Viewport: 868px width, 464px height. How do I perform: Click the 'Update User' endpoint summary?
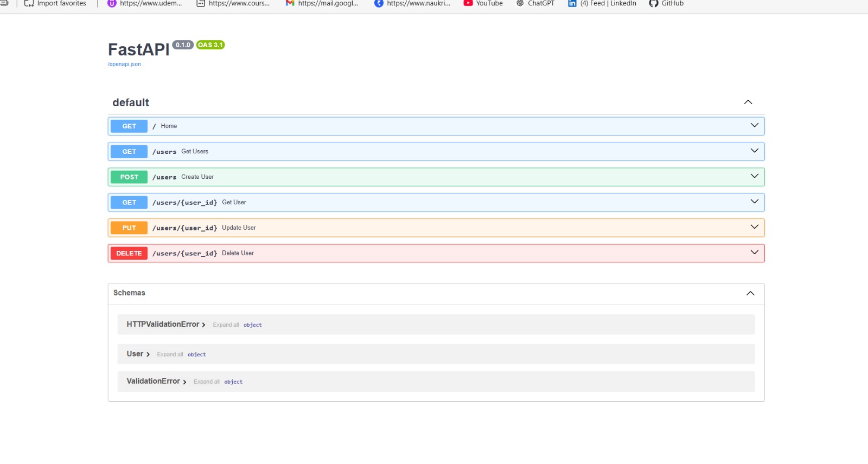pos(239,228)
